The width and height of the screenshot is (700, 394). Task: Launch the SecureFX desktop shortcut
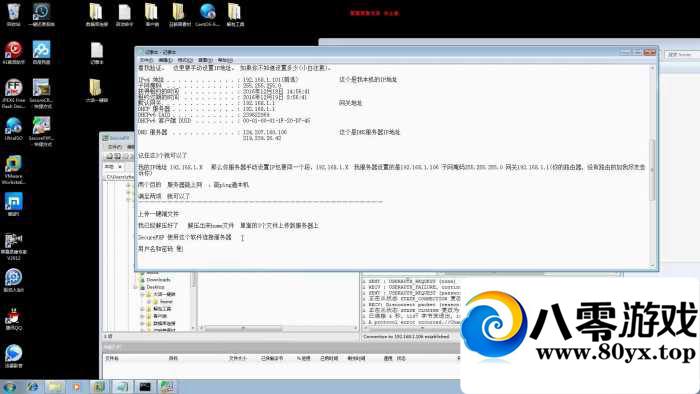[41, 132]
